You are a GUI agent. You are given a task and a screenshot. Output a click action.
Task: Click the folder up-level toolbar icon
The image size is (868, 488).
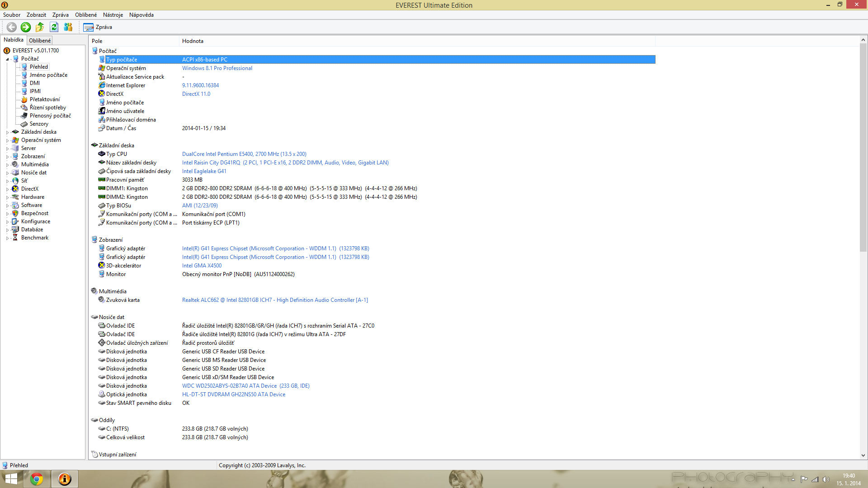click(40, 27)
